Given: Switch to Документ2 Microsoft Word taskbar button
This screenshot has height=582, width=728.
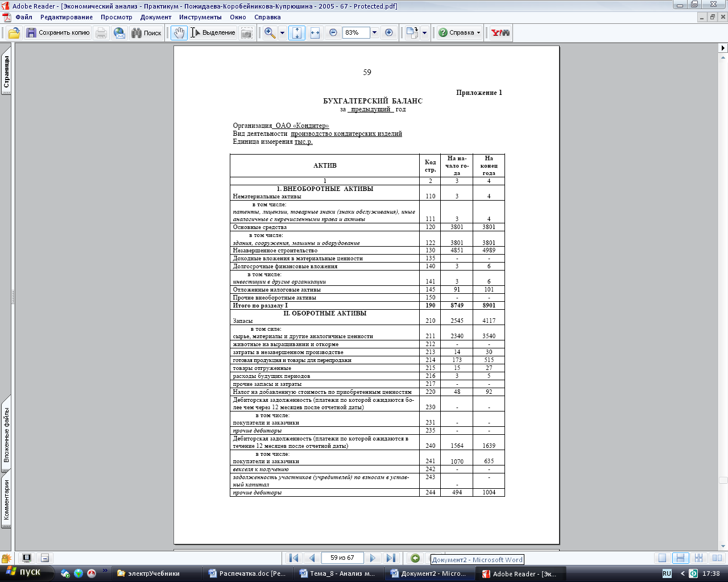Looking at the screenshot, I should pos(431,573).
